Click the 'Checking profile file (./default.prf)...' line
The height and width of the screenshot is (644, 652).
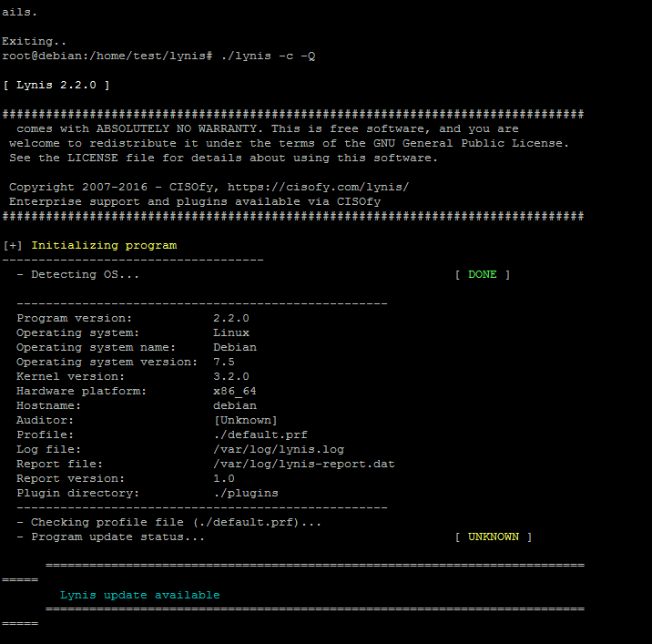[x=169, y=522]
